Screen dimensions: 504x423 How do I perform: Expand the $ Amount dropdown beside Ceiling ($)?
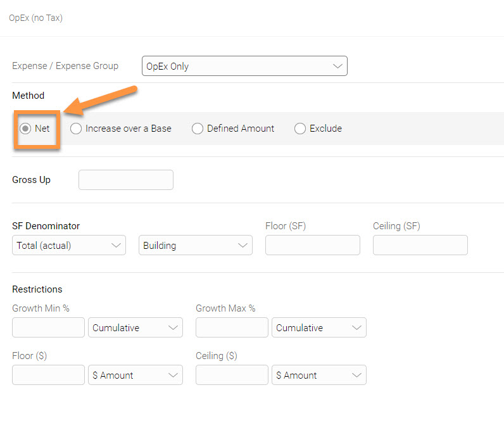[x=319, y=375]
